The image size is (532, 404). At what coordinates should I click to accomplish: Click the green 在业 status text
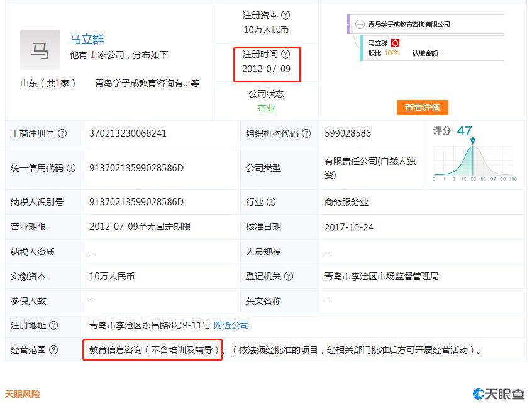(x=267, y=106)
